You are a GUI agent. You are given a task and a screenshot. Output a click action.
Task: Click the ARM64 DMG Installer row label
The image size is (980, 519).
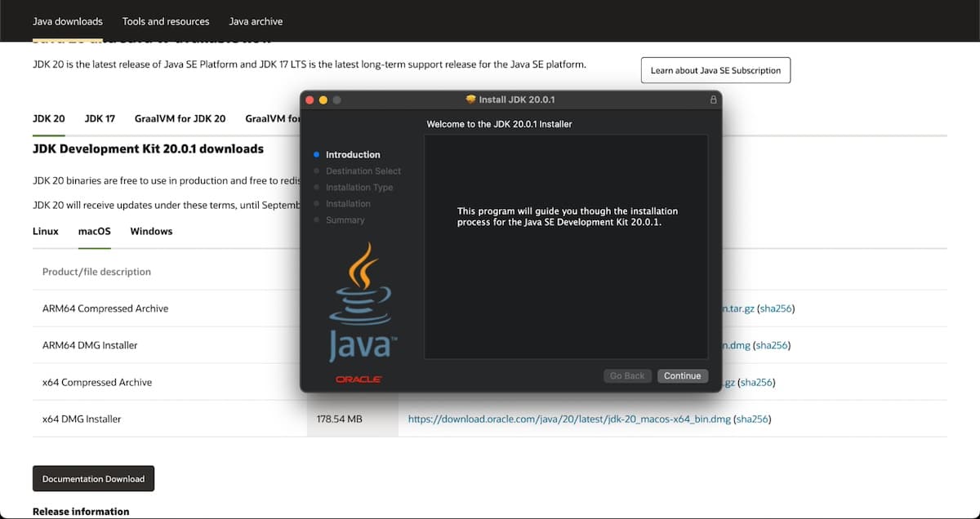[x=90, y=345]
